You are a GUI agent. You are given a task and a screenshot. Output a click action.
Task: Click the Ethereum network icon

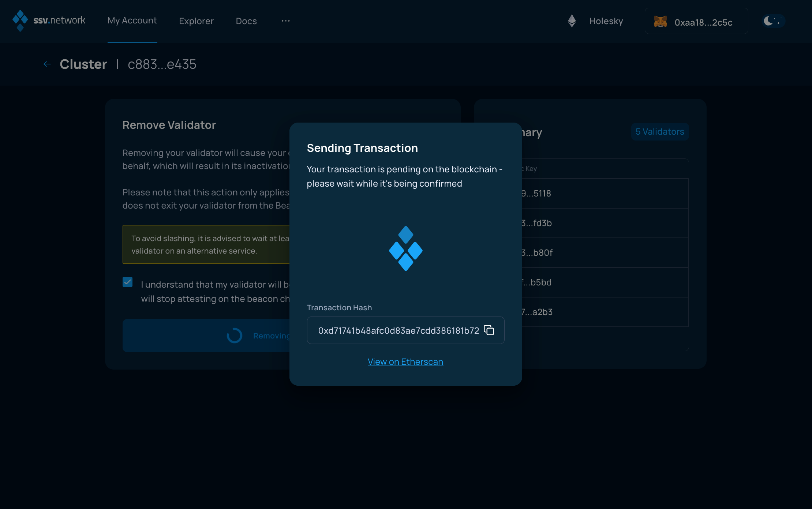click(572, 21)
